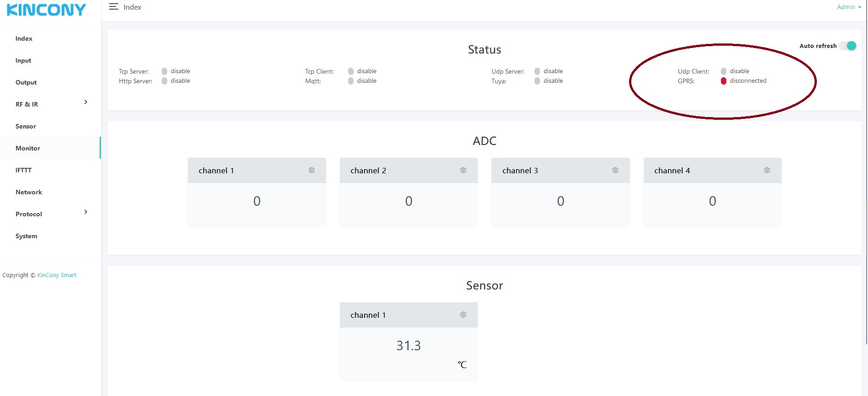Click the hamburger menu icon

pyautogui.click(x=113, y=7)
